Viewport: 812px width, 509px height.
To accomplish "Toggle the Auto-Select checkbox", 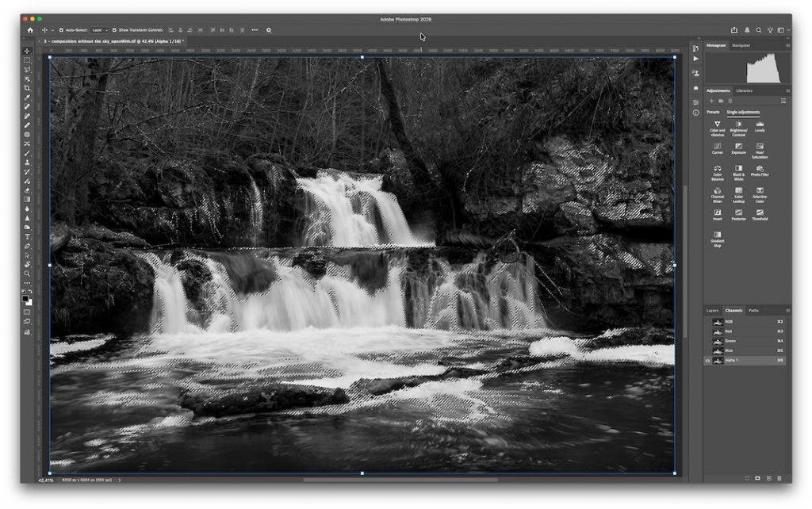I will tap(61, 30).
